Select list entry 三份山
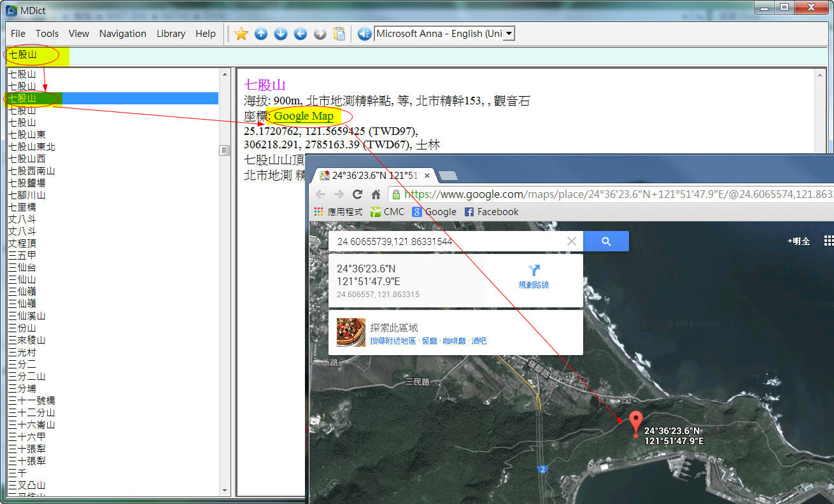The image size is (834, 504). [22, 328]
